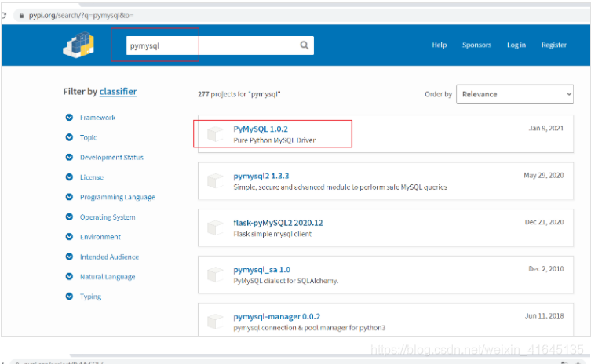Click the "Simple, secure and advanced module" description
The image size is (591, 364).
(341, 187)
